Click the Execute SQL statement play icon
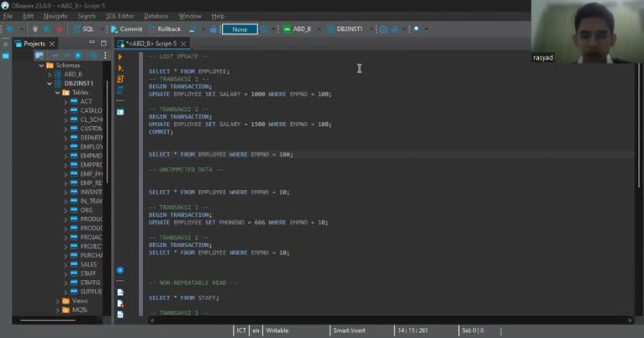Image resolution: width=644 pixels, height=338 pixels. coord(120,57)
